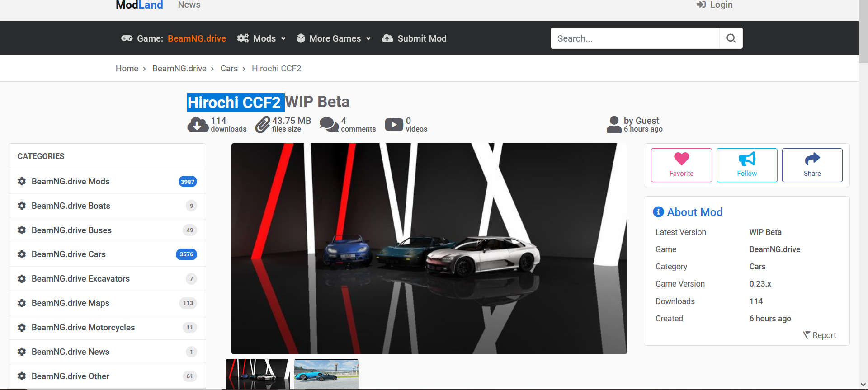Click the 3987 badge on BeamNG.drive Mods

pos(188,182)
